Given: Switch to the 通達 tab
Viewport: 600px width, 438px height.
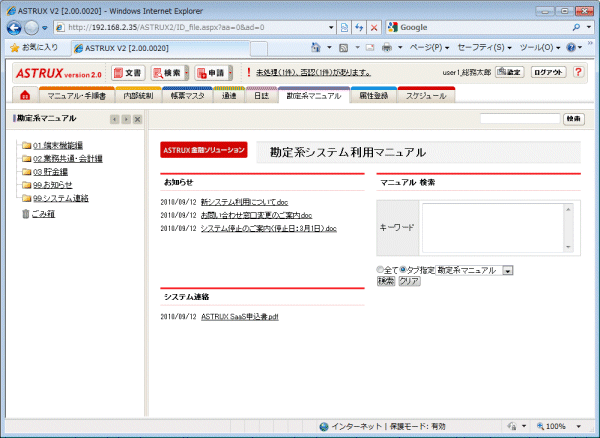Looking at the screenshot, I should pyautogui.click(x=229, y=95).
